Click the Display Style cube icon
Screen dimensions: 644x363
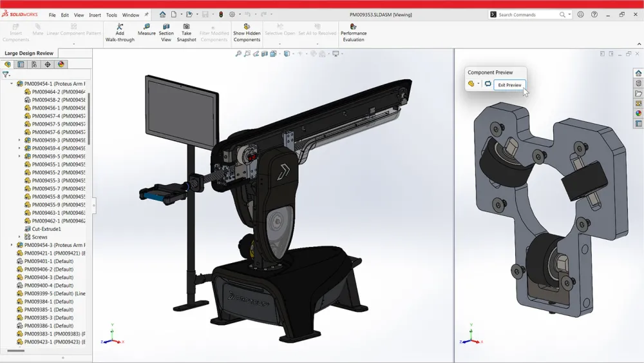[287, 54]
